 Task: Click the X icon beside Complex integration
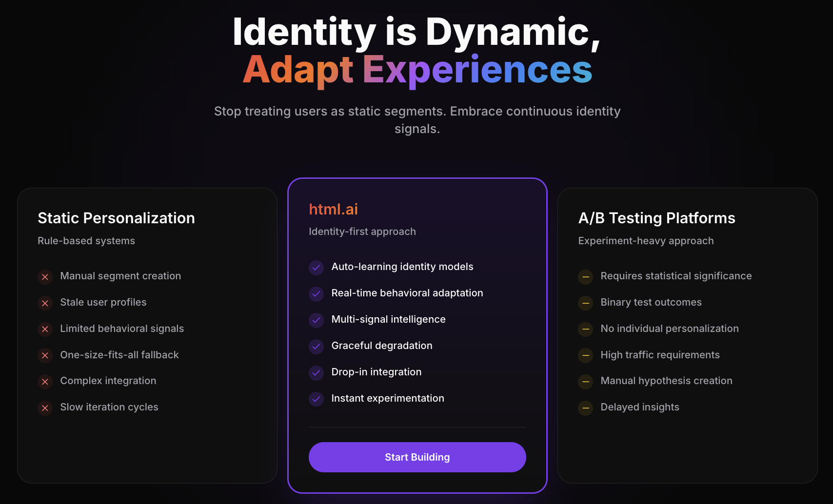coord(45,382)
